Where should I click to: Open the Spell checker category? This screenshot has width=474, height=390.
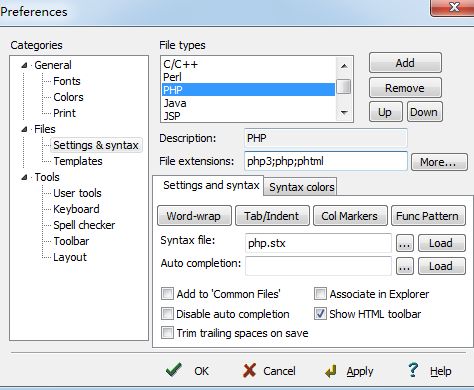(x=84, y=225)
